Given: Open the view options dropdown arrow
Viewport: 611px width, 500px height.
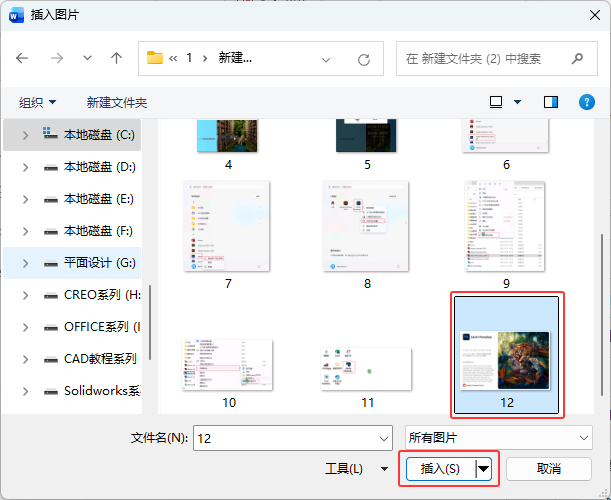Looking at the screenshot, I should pyautogui.click(x=517, y=102).
